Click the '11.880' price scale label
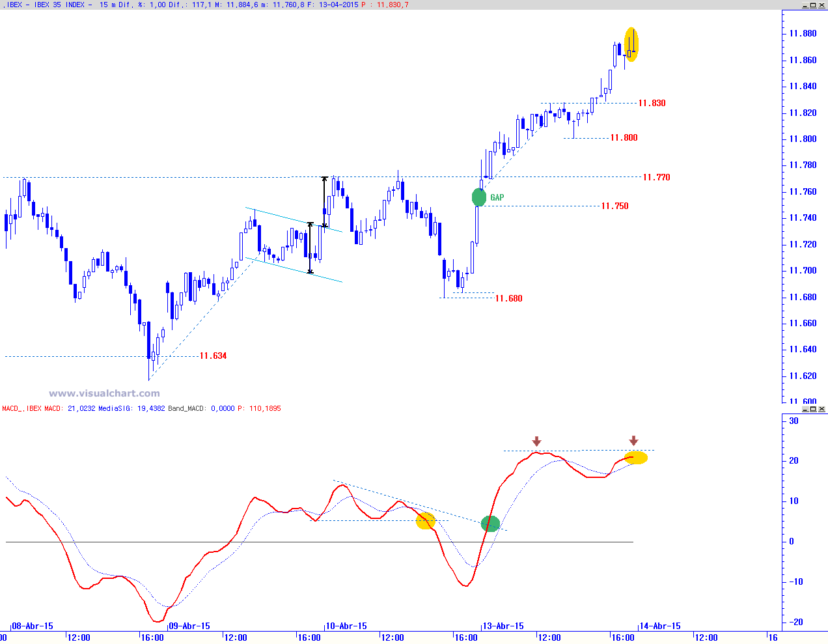The height and width of the screenshot is (644, 828). 803,34
